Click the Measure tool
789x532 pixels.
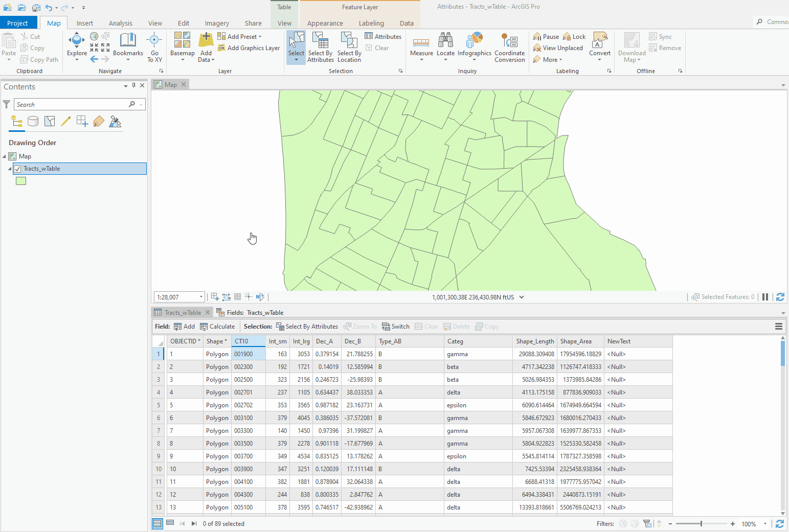pos(421,46)
